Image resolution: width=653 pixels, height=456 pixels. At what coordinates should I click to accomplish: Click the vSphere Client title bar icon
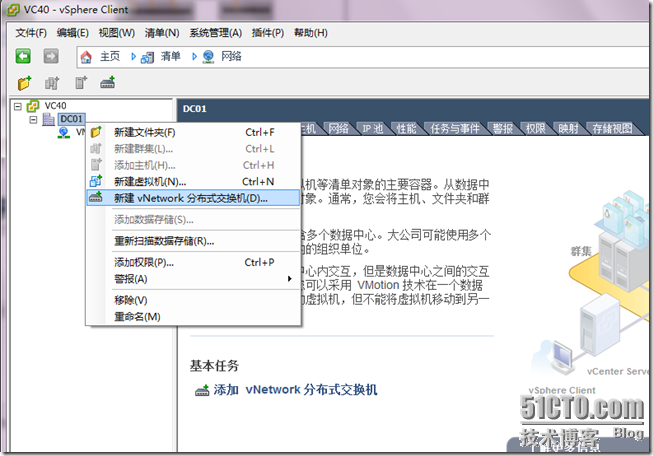[13, 9]
